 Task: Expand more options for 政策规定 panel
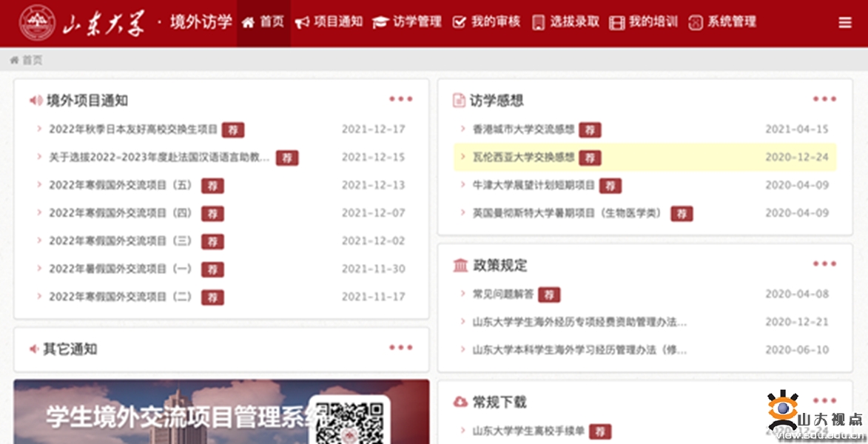point(824,264)
